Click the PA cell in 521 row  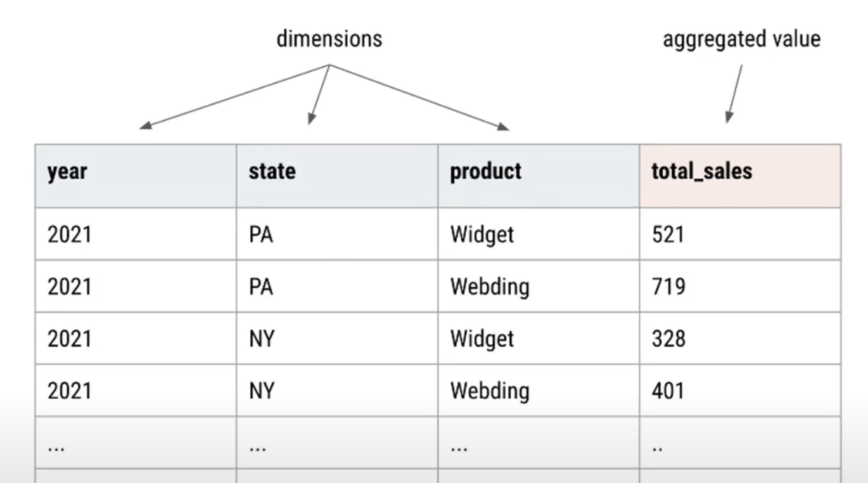point(337,234)
